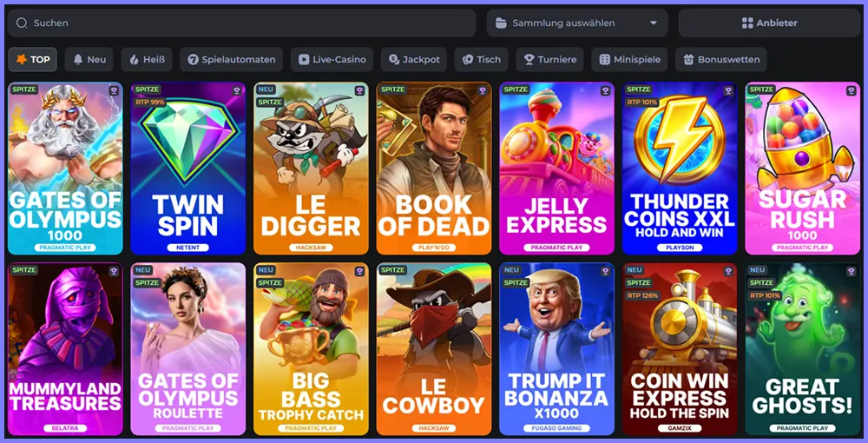Open the Jackpot category tab
The image size is (868, 443).
point(414,59)
